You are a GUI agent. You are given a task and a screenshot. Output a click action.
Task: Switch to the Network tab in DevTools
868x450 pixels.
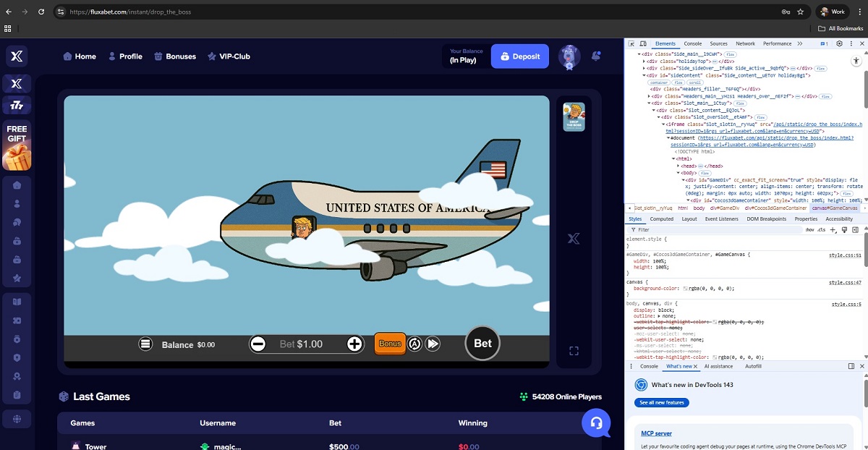point(745,43)
